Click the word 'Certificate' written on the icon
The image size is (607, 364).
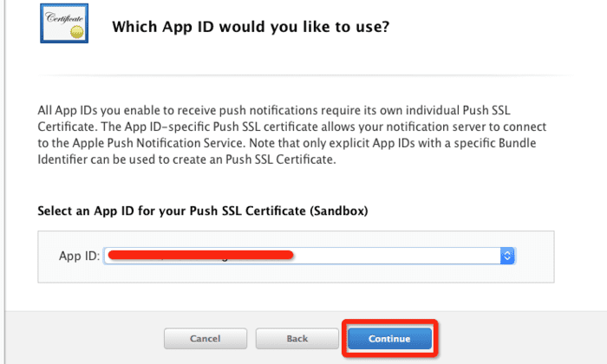[64, 18]
